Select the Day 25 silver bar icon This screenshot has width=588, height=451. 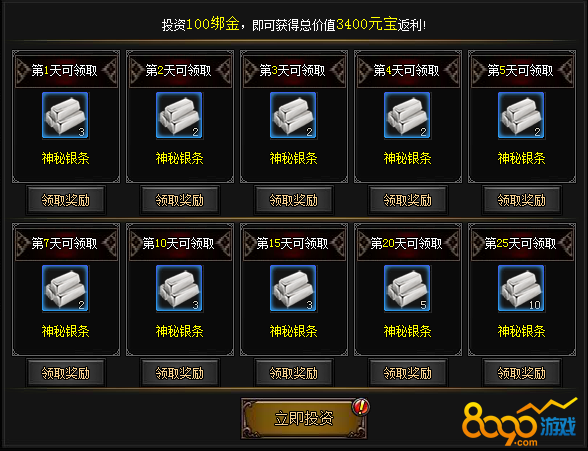pos(521,288)
